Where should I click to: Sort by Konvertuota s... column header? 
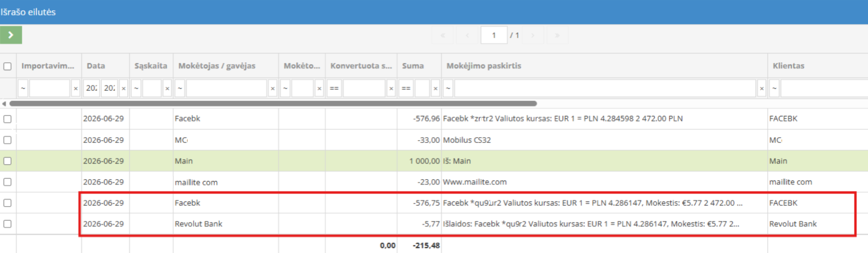[361, 66]
